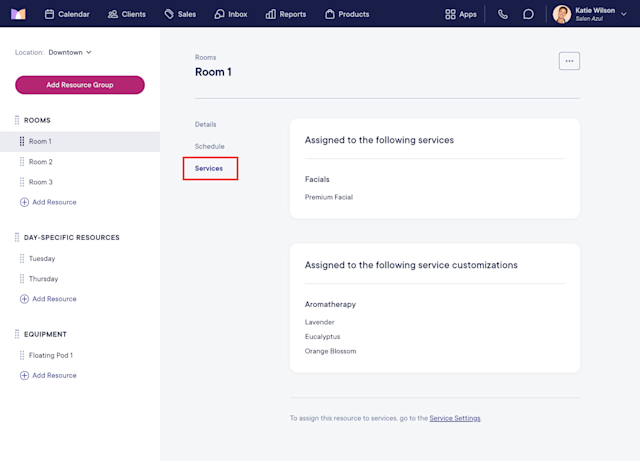This screenshot has height=462, width=640.
Task: Open the Inbox menu
Action: click(x=231, y=14)
